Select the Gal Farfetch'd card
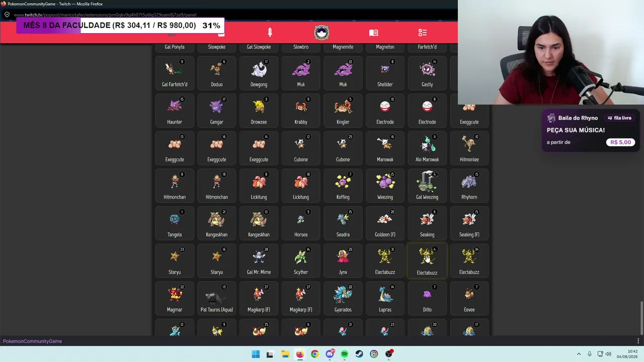Screen dimensions: 644x362 (175, 73)
